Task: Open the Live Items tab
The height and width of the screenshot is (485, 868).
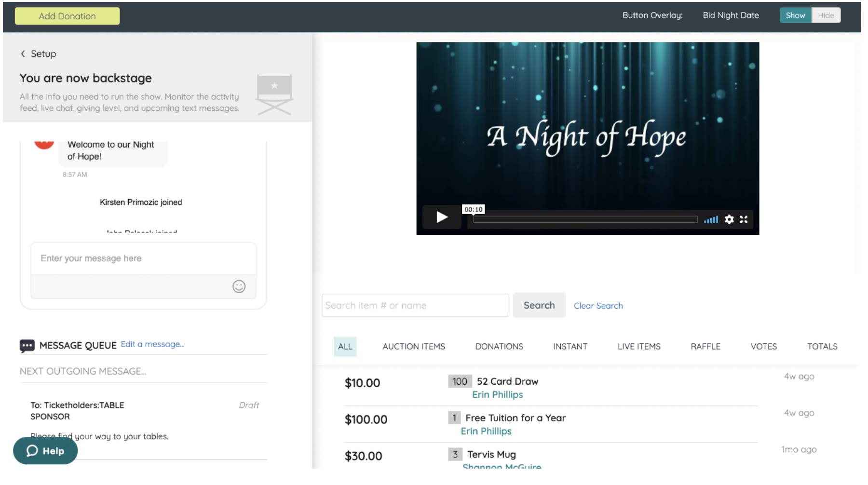Action: pyautogui.click(x=639, y=347)
